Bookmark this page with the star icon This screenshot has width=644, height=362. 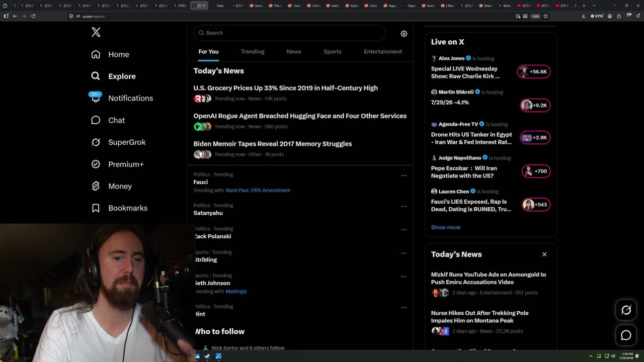(545, 16)
